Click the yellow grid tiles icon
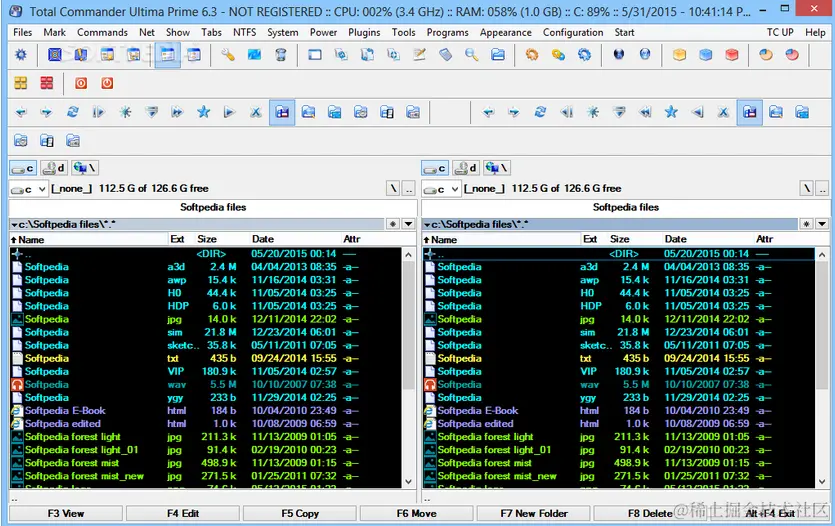The width and height of the screenshot is (835, 526). (21, 83)
